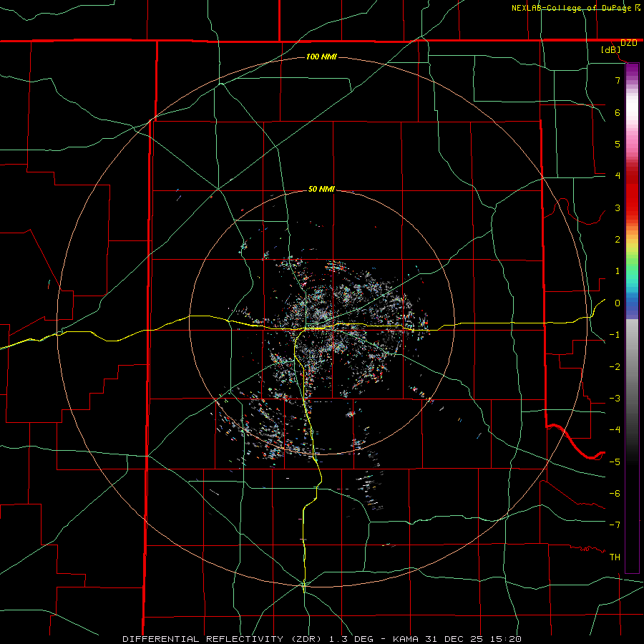Click the DZD legend title

629,43
